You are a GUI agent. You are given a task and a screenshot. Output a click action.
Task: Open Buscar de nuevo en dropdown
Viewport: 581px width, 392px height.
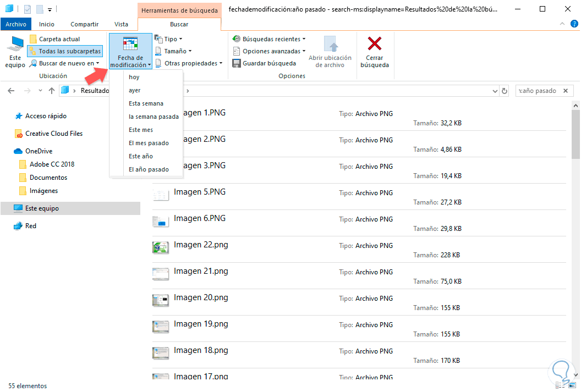pyautogui.click(x=65, y=63)
